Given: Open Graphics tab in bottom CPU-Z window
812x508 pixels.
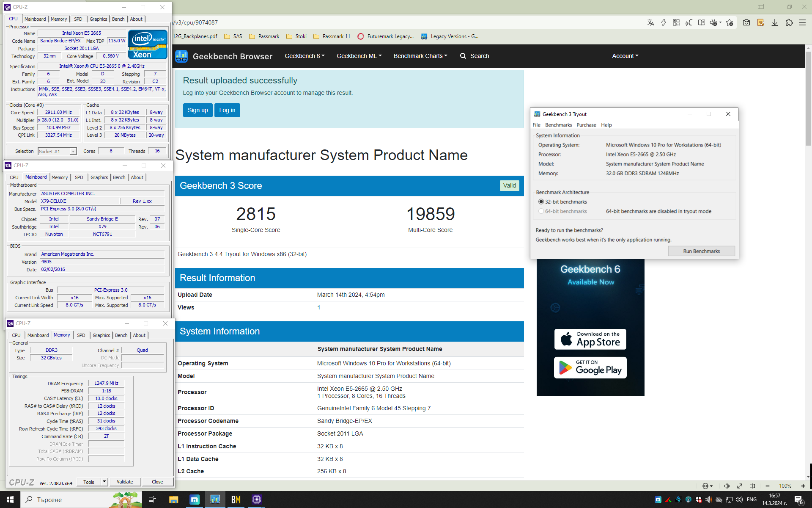Looking at the screenshot, I should 101,335.
